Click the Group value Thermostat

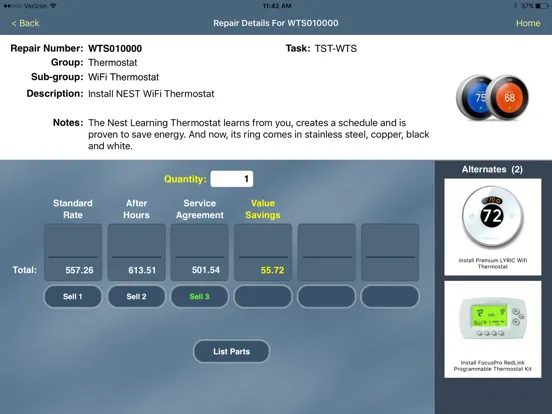pos(113,63)
